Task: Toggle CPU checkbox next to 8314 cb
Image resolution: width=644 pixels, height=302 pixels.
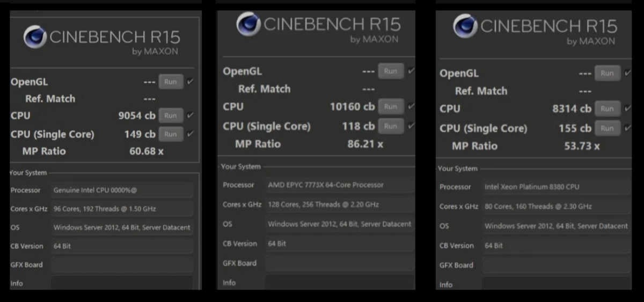Action: pos(627,109)
